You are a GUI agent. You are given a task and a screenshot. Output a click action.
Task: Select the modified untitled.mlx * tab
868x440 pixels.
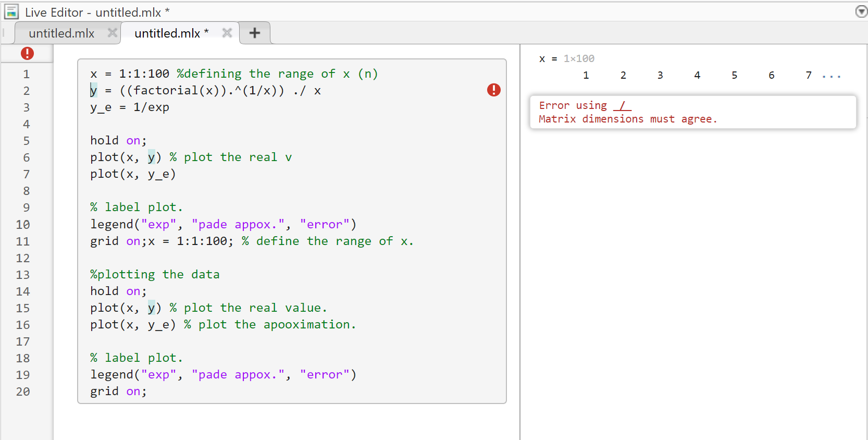tap(171, 33)
